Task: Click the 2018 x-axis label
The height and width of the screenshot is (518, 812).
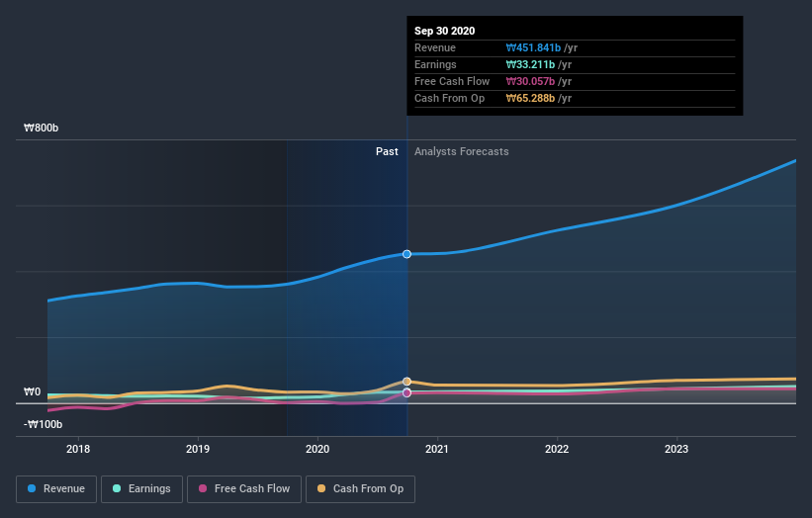Action: pyautogui.click(x=78, y=449)
